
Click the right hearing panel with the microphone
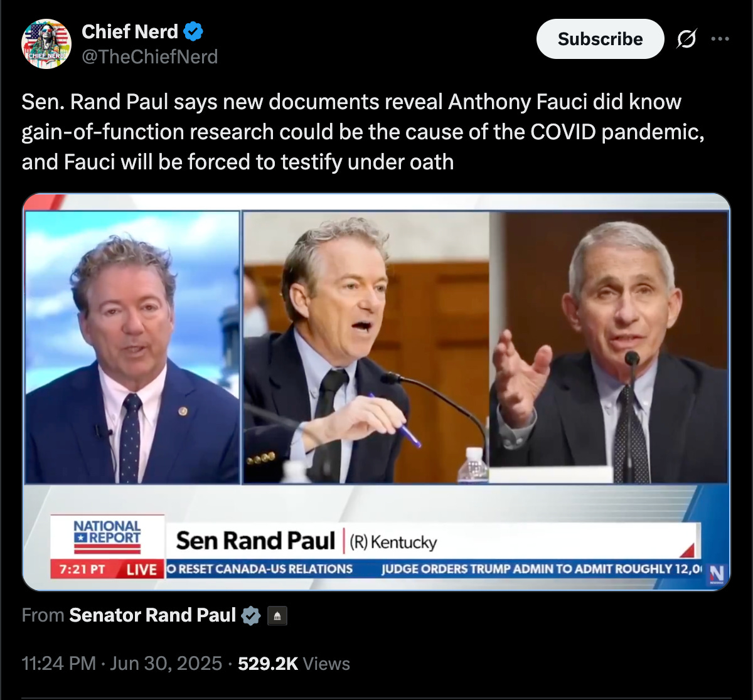tap(608, 347)
